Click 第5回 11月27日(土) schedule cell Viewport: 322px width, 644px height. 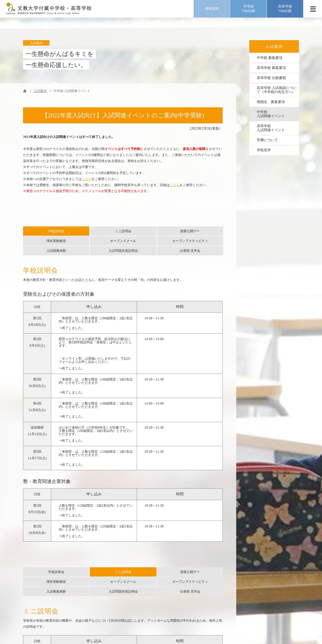coord(37,458)
